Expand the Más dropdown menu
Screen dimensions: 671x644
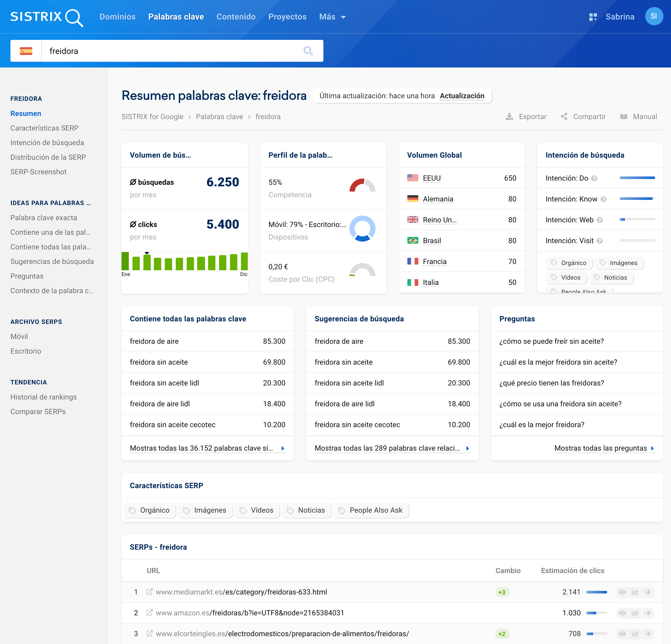[x=332, y=17]
